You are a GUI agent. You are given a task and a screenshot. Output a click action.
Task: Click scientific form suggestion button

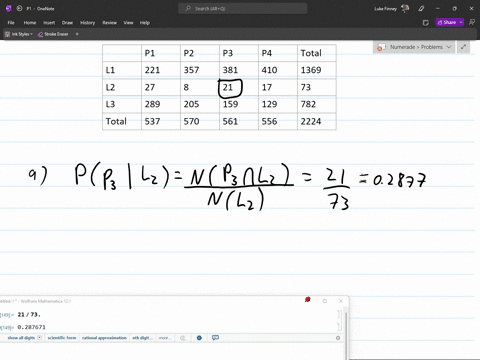62,338
